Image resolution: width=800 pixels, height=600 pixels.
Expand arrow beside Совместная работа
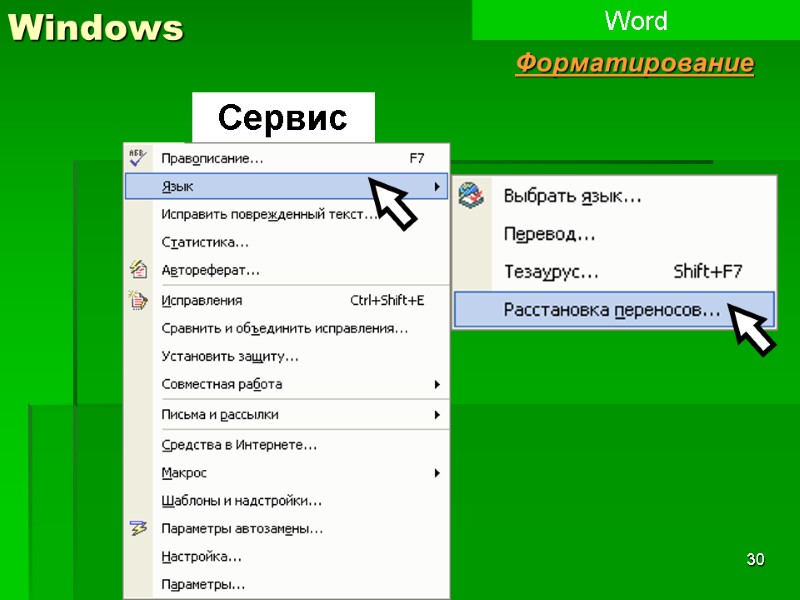click(x=437, y=384)
